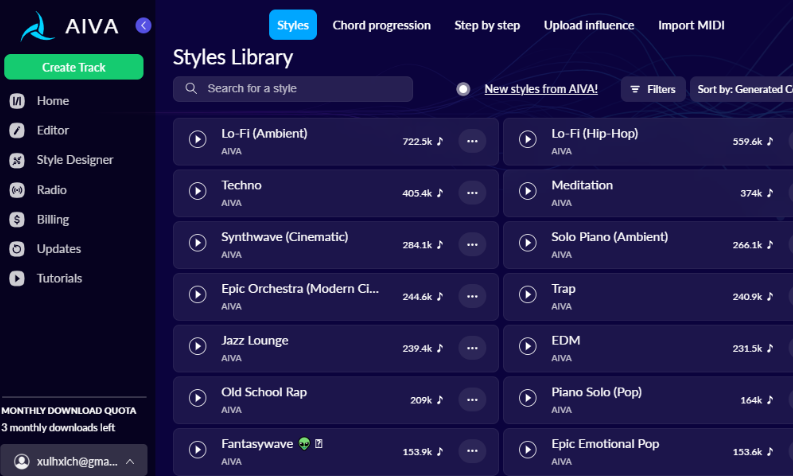Image resolution: width=793 pixels, height=476 pixels.
Task: Click the Lo-Fi (Ambient) style name
Action: point(264,134)
